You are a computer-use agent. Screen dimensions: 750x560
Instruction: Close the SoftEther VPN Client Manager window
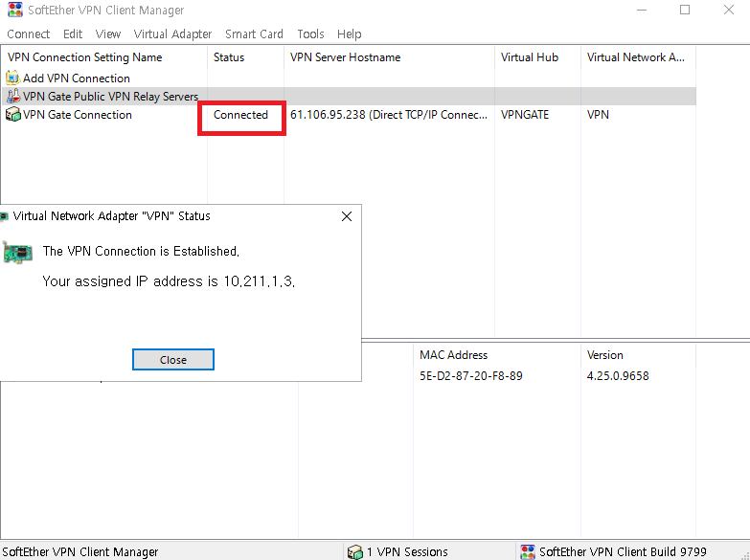coord(729,10)
